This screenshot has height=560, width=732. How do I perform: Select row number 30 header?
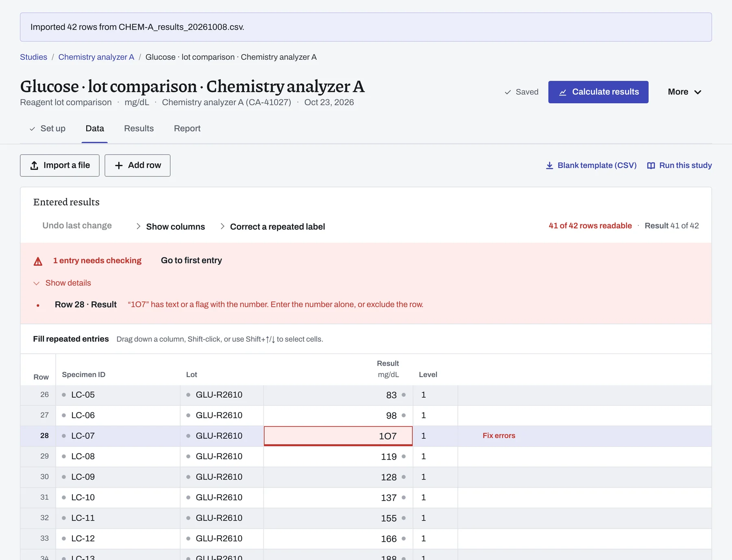coord(38,477)
